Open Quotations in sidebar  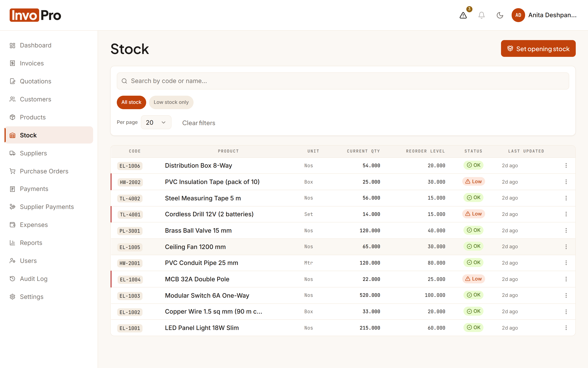point(49,81)
